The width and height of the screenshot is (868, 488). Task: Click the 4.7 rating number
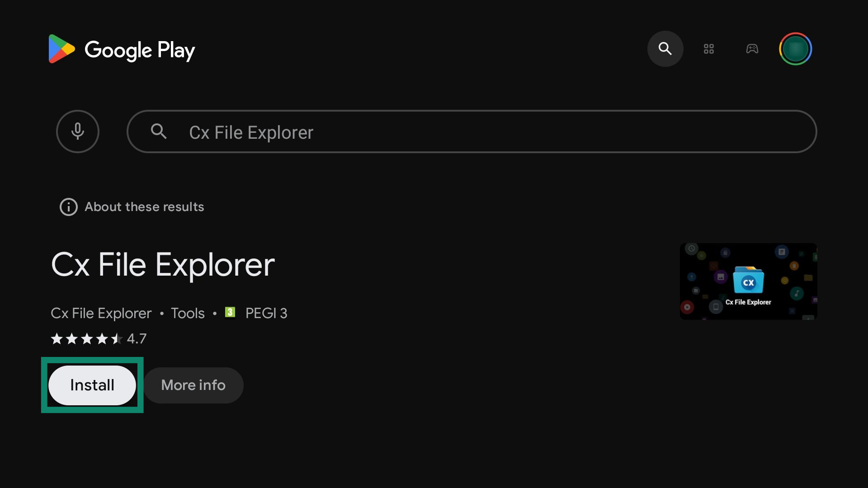point(137,338)
